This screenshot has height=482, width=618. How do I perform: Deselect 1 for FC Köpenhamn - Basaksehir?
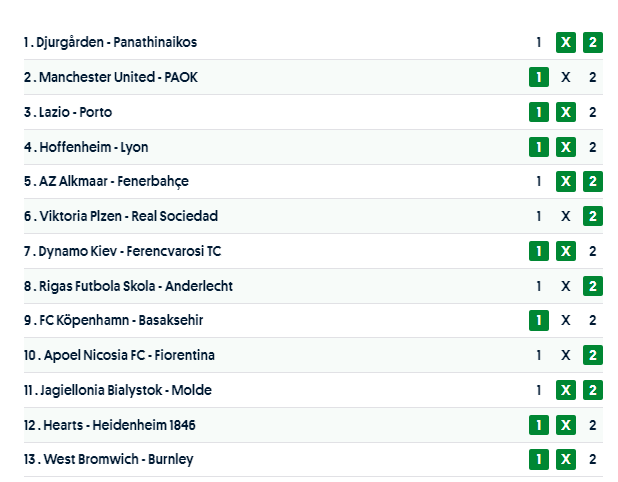(x=538, y=320)
